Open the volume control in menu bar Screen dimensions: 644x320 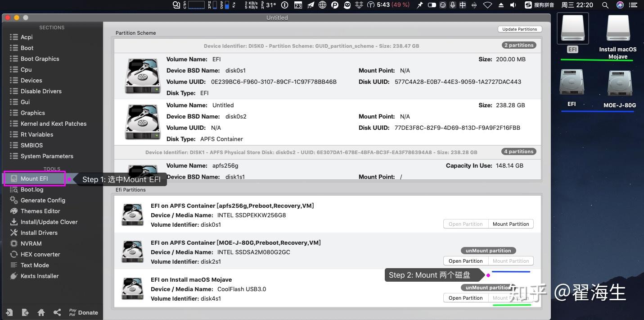pos(514,5)
